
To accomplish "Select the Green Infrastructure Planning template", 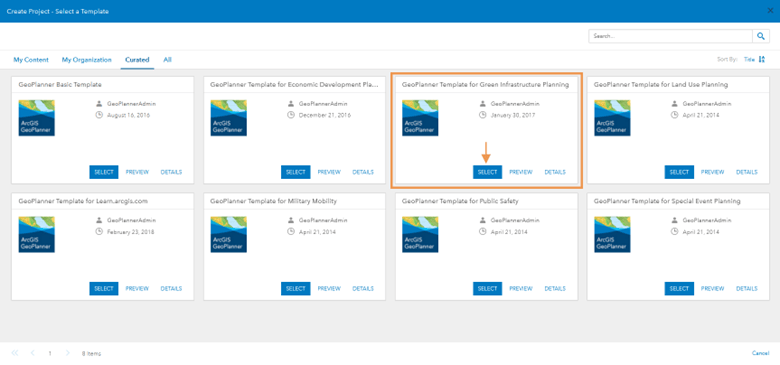I will (x=488, y=172).
